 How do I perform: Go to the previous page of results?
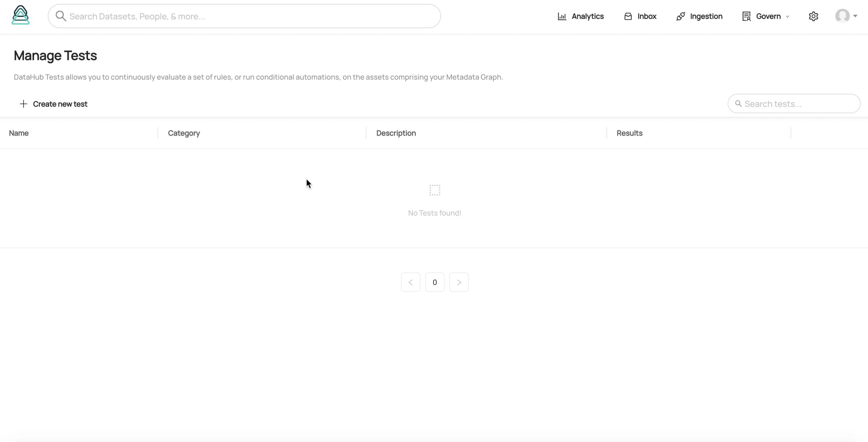[x=410, y=282]
